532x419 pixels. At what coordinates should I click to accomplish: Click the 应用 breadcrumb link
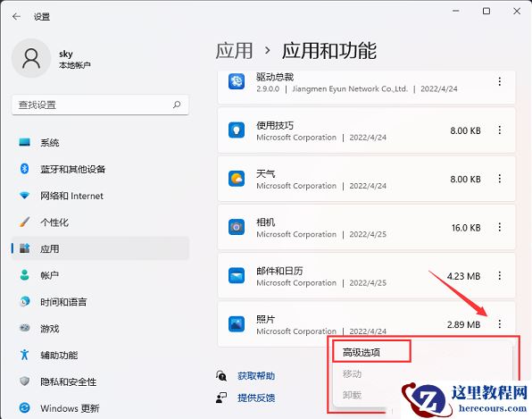point(234,51)
